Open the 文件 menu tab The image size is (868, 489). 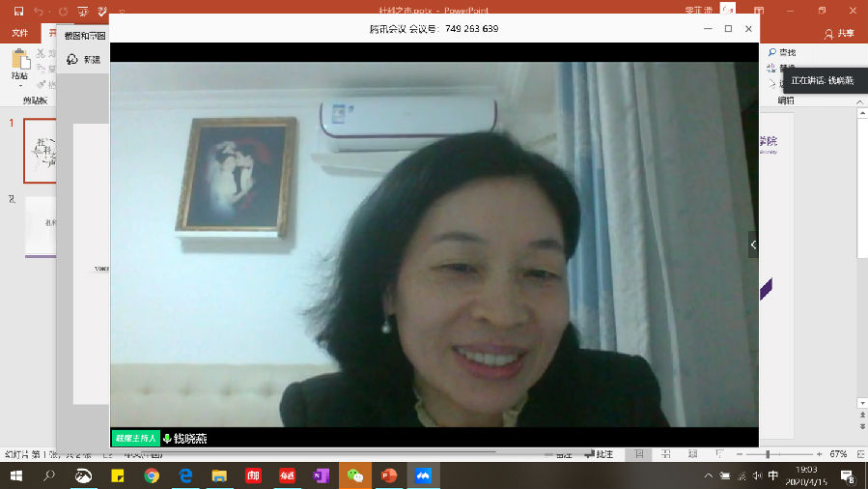click(20, 33)
